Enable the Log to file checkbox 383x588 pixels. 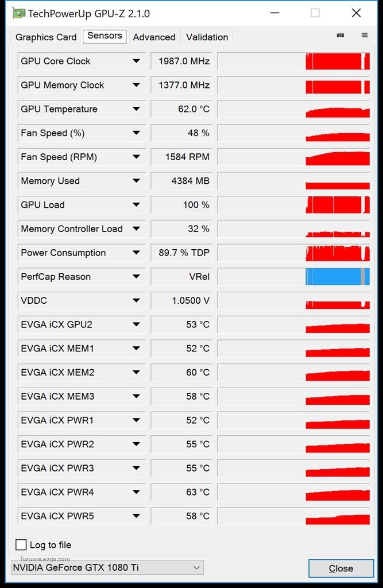point(21,545)
